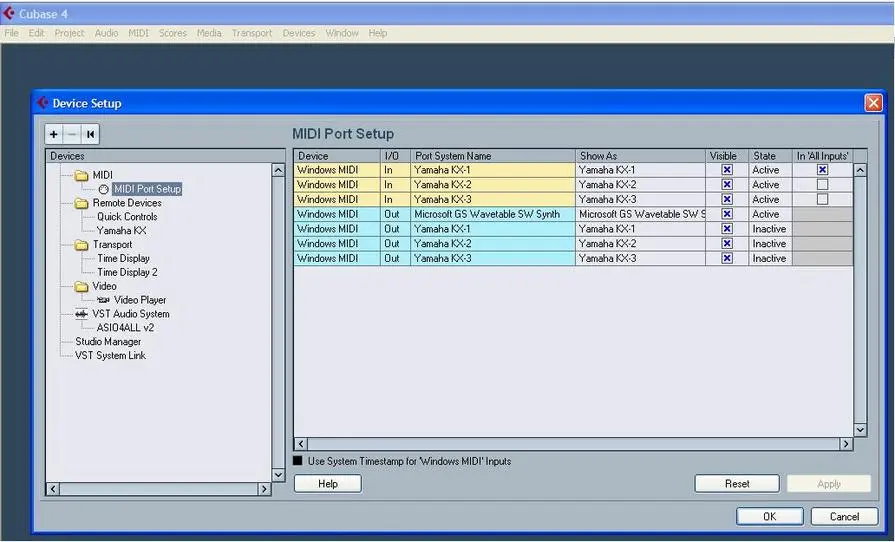Toggle Visible for Microsoft GS Wavetable SW Synth

pos(727,215)
